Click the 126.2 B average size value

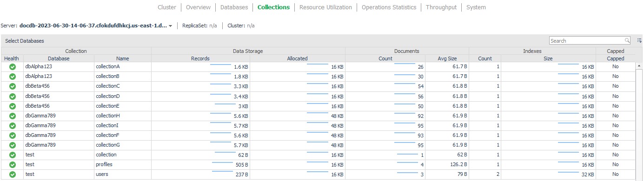tap(458, 165)
